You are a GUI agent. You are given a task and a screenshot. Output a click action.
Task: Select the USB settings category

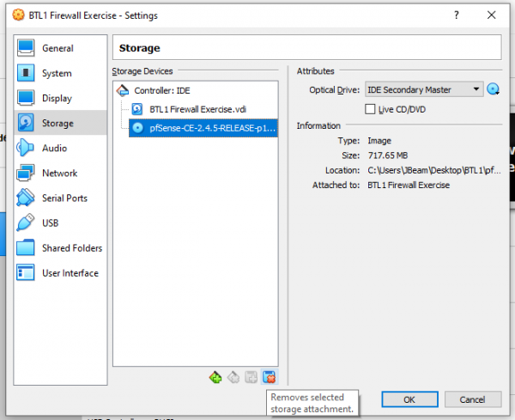60,222
